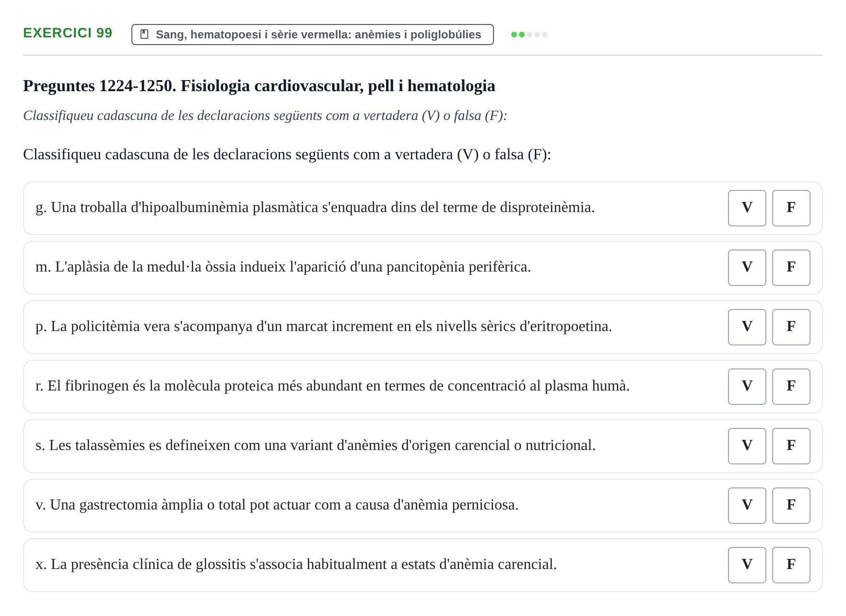Screen dimensions: 846x616
Task: Click the book icon in the topic tag
Action: 144,35
